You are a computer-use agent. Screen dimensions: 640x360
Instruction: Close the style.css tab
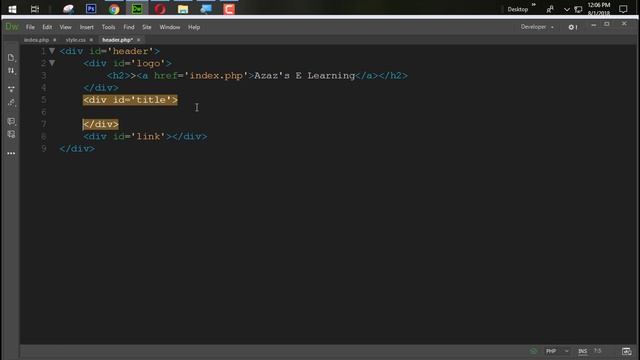91,40
